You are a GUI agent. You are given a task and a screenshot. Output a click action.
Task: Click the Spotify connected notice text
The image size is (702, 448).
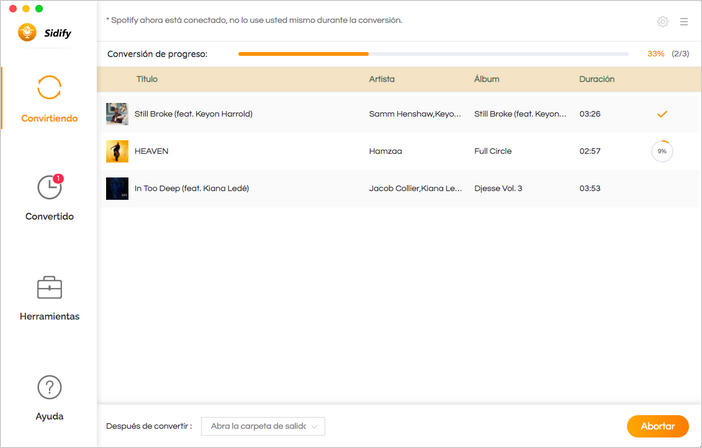254,21
